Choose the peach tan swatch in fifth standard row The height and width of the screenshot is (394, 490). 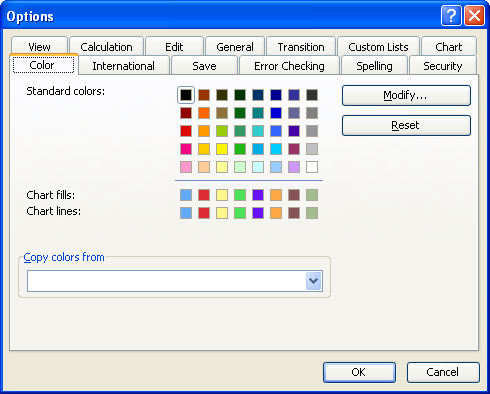204,167
